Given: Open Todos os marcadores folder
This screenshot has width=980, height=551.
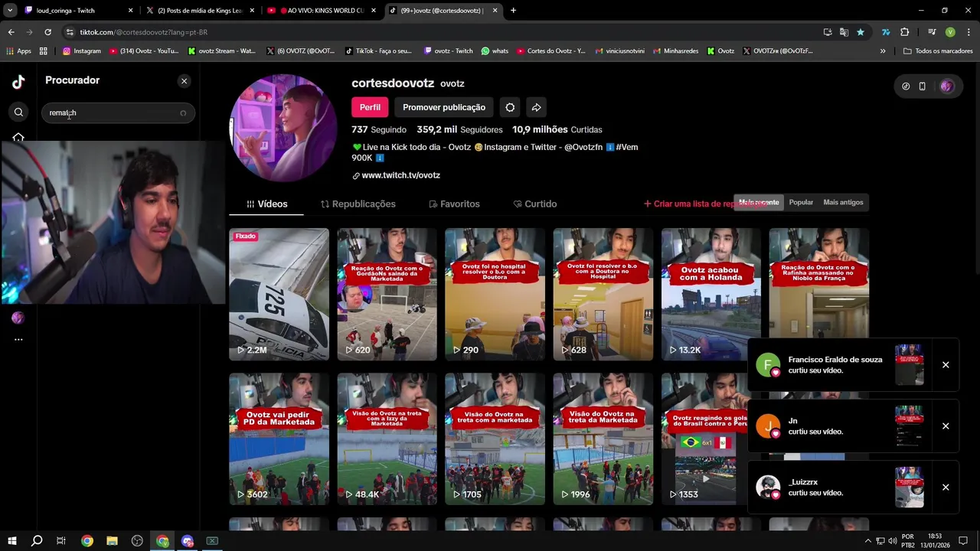Looking at the screenshot, I should (939, 51).
